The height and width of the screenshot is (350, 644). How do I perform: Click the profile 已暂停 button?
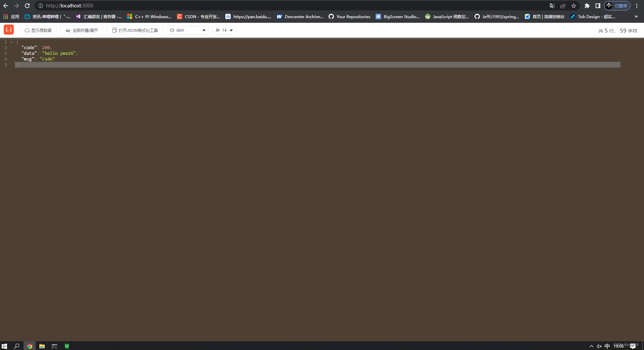617,6
